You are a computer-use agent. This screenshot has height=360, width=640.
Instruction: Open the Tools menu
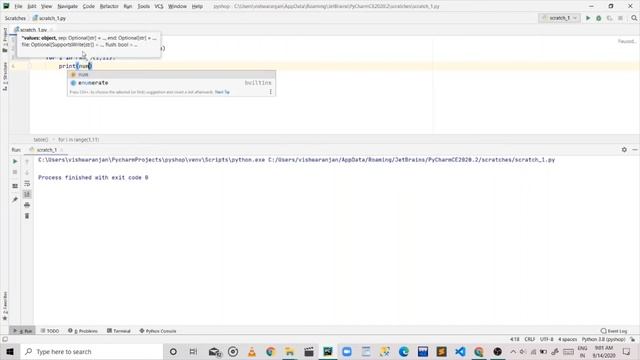(x=143, y=6)
